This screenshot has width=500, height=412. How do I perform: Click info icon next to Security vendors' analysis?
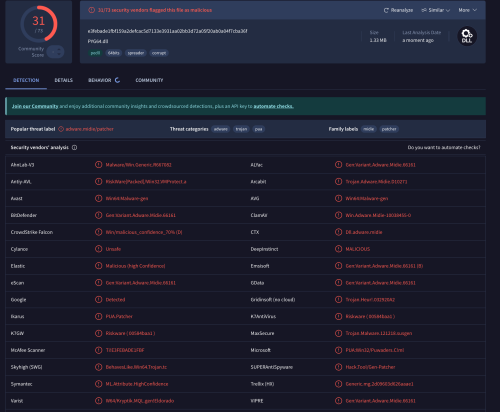point(74,147)
